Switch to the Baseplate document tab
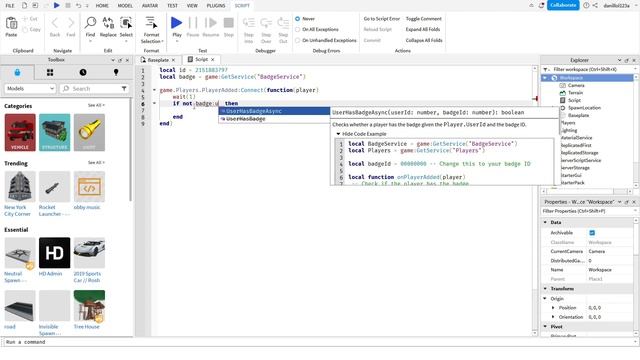The height and width of the screenshot is (360, 640). [158, 60]
